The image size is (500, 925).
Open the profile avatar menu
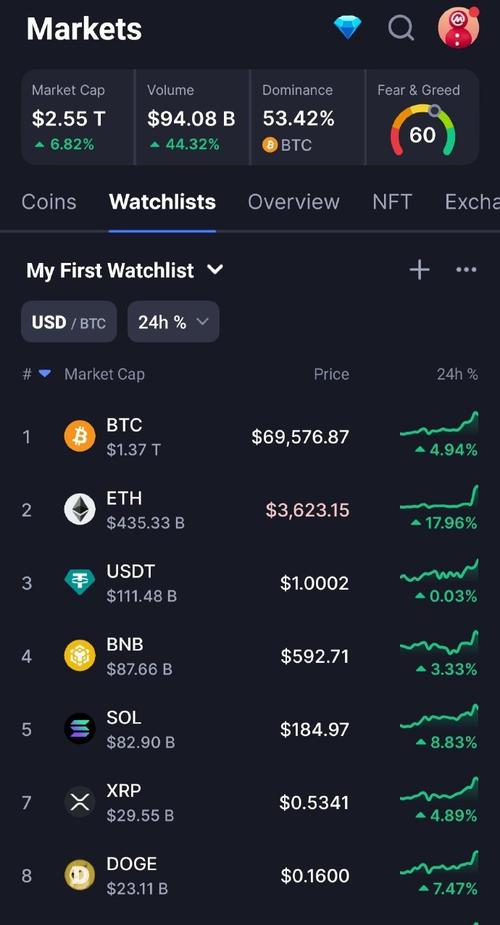(458, 27)
